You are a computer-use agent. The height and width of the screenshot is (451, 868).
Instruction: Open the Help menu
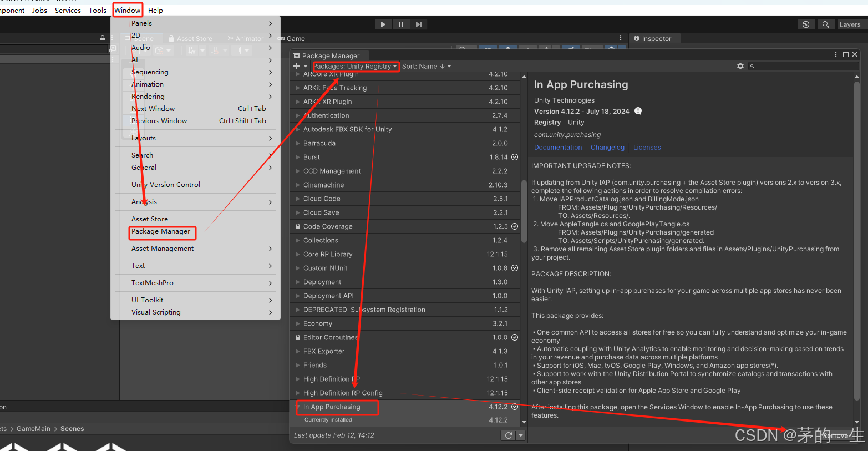point(155,10)
